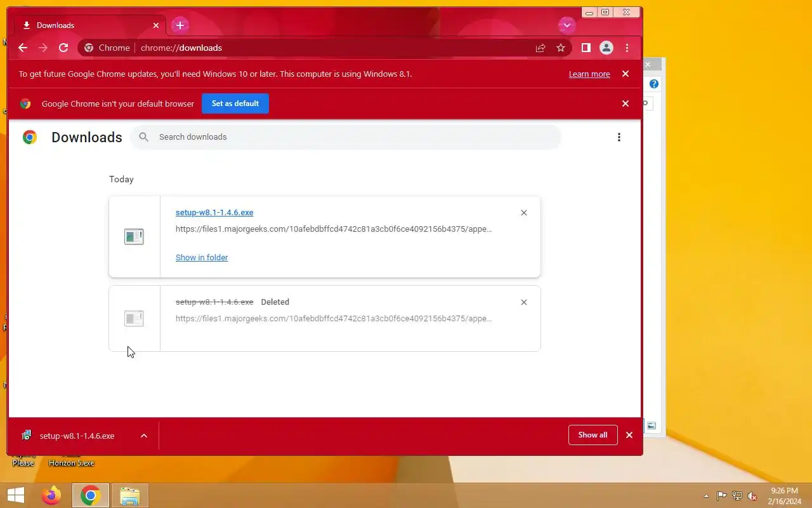Open the setup-w8.1-1.4.6.exe file link
812x508 pixels.
pyautogui.click(x=214, y=213)
